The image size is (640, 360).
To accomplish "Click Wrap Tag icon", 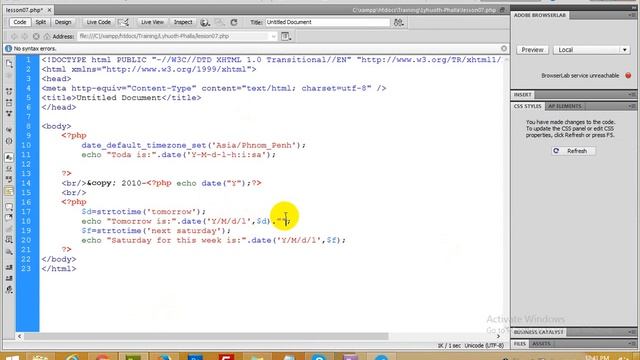I will [9, 229].
